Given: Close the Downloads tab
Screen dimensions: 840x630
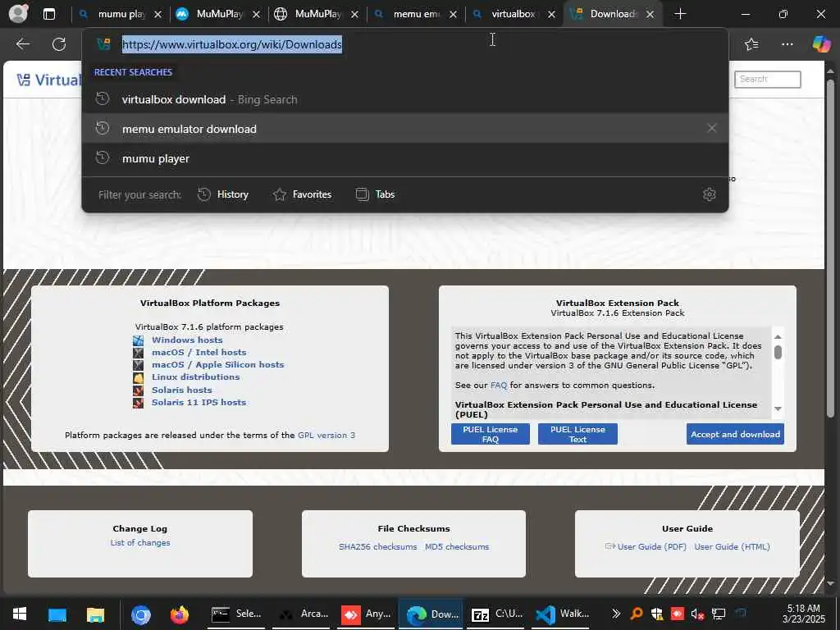Looking at the screenshot, I should [x=650, y=15].
